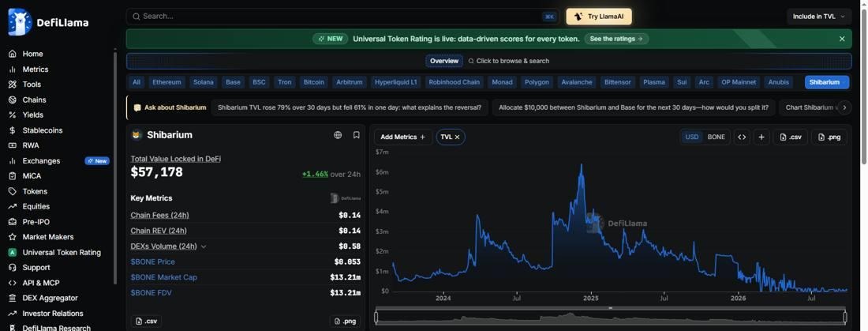Click the Chain Fees (24h) metric label
The height and width of the screenshot is (331, 868).
coord(159,215)
